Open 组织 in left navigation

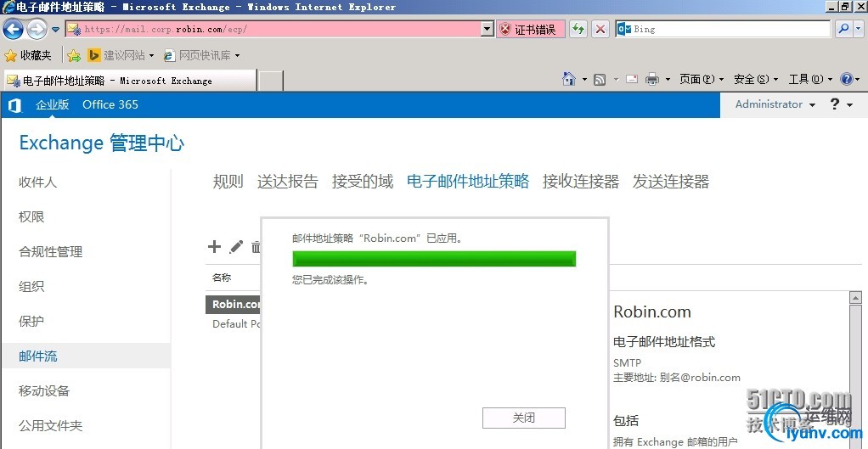(x=31, y=286)
